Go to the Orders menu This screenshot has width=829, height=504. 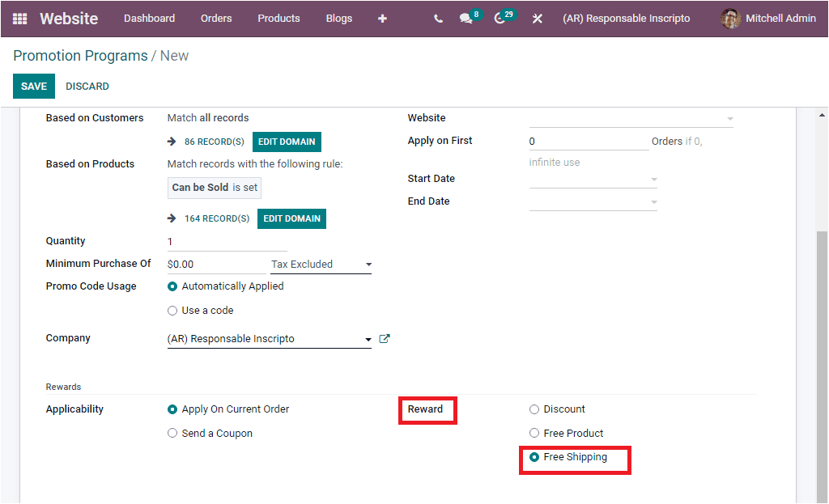(216, 18)
